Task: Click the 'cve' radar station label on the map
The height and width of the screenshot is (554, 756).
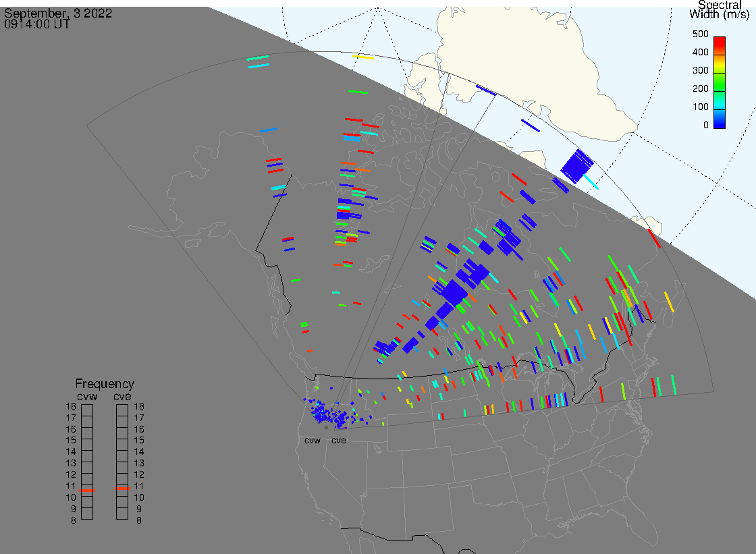Action: click(338, 440)
